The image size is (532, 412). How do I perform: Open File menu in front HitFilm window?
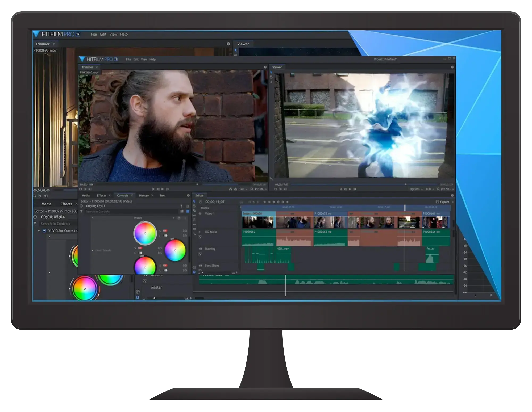[128, 59]
